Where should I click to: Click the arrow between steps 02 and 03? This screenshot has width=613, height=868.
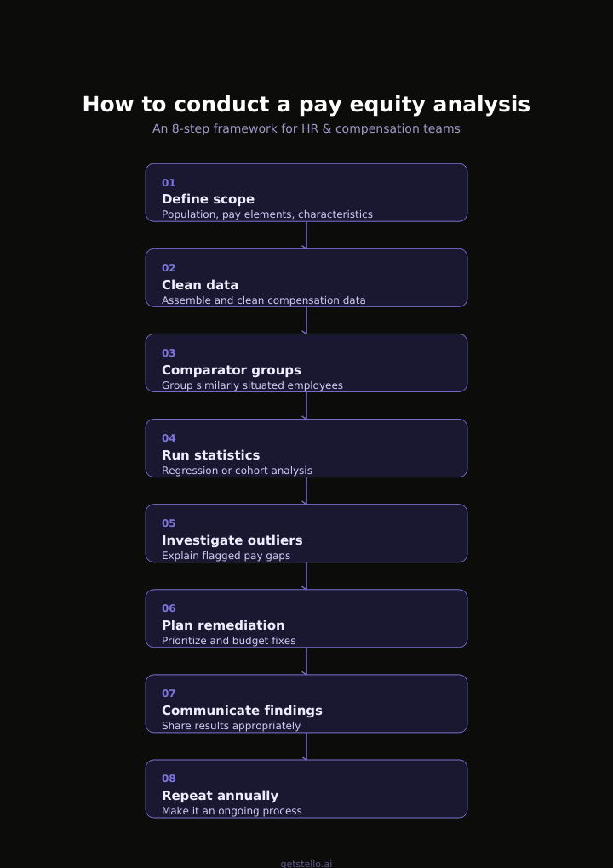point(306,321)
